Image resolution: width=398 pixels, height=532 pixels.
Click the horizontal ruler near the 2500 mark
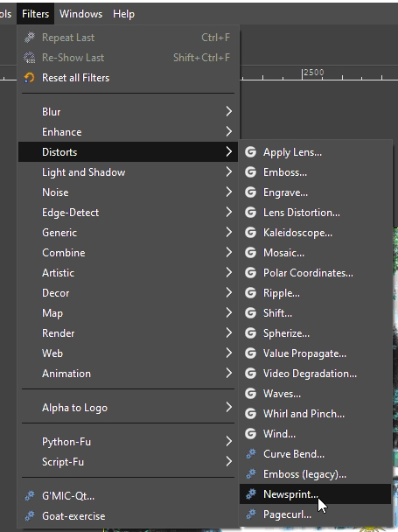point(313,73)
